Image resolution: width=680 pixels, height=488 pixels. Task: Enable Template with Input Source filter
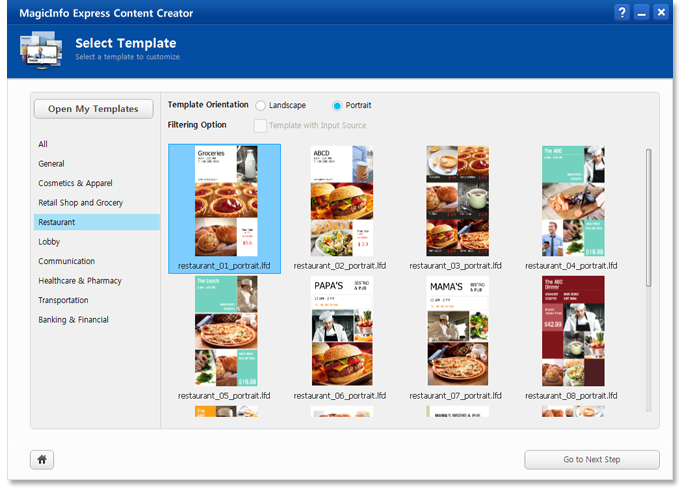[260, 126]
